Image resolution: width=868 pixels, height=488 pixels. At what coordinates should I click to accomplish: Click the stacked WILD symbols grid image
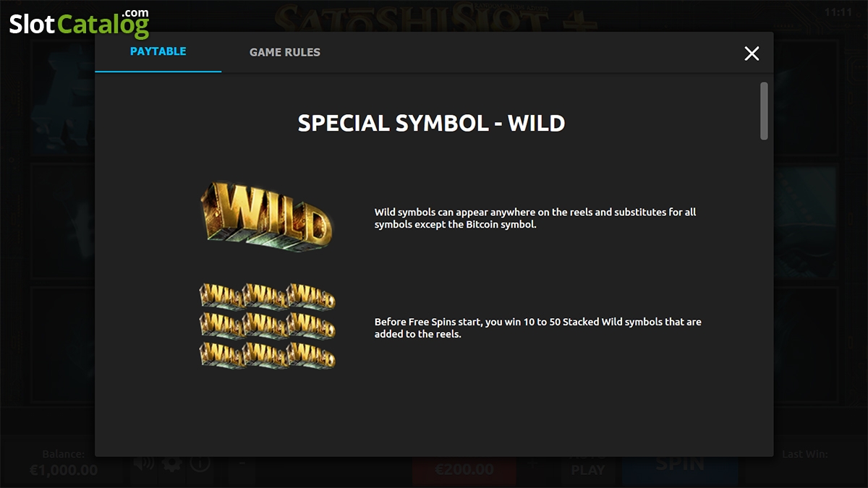(x=267, y=325)
